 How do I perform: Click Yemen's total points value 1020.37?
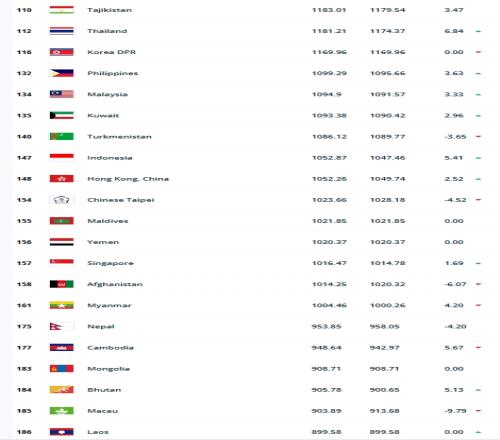click(329, 242)
